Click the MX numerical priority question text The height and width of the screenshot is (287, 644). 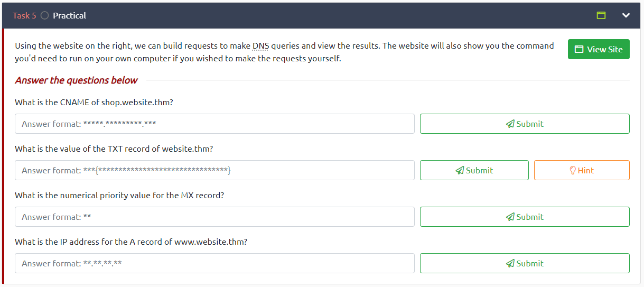coord(119,196)
